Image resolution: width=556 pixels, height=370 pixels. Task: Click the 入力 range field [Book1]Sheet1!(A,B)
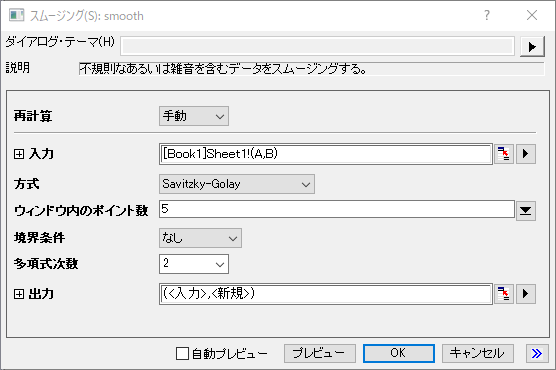coord(326,154)
